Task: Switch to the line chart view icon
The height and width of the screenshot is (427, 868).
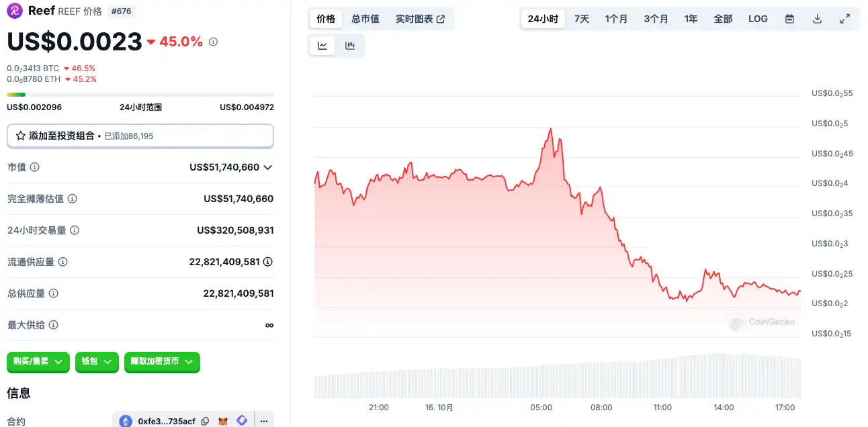Action: click(x=322, y=46)
